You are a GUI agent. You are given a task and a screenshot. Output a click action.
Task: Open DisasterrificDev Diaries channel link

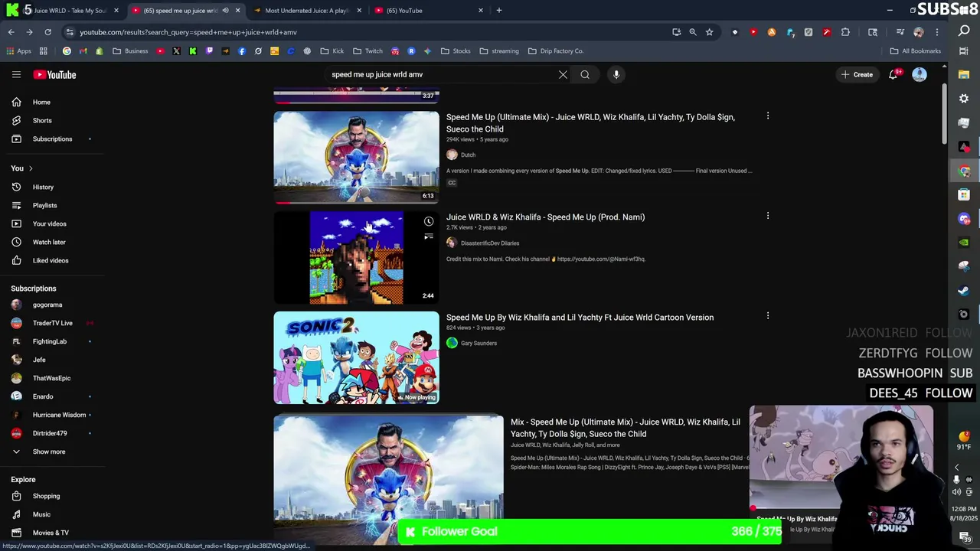(x=490, y=243)
